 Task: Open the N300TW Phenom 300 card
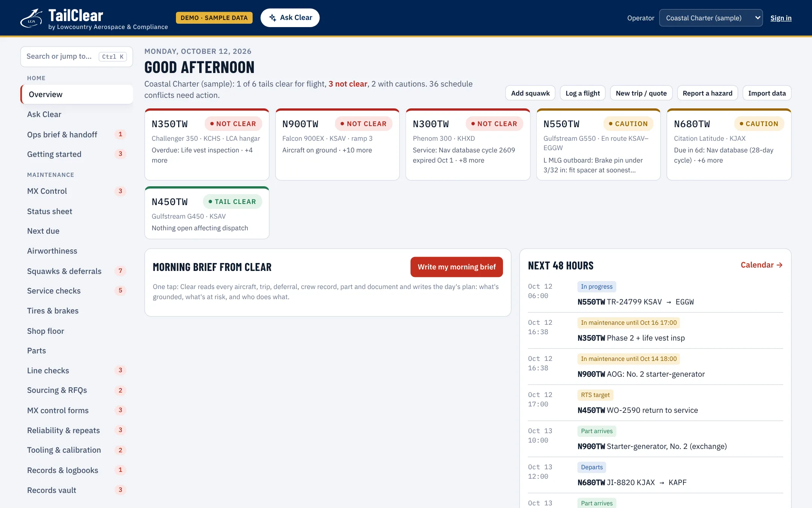coord(468,144)
